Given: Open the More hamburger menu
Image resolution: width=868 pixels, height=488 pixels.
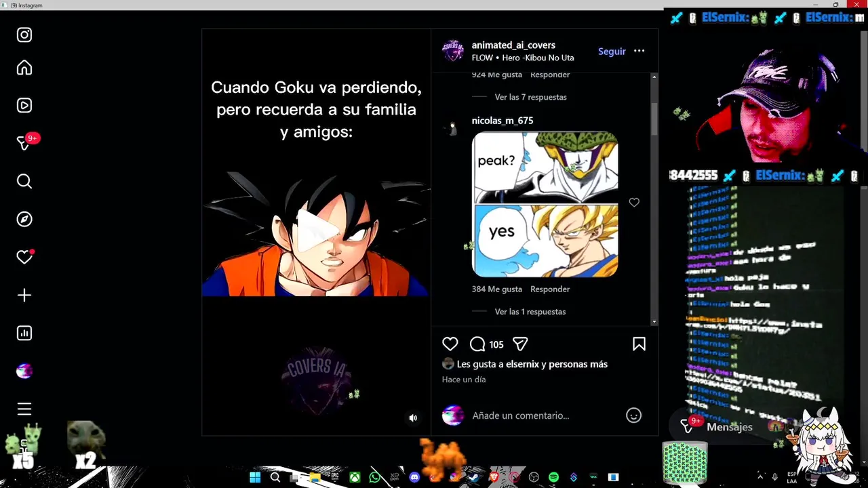Looking at the screenshot, I should click(x=24, y=409).
